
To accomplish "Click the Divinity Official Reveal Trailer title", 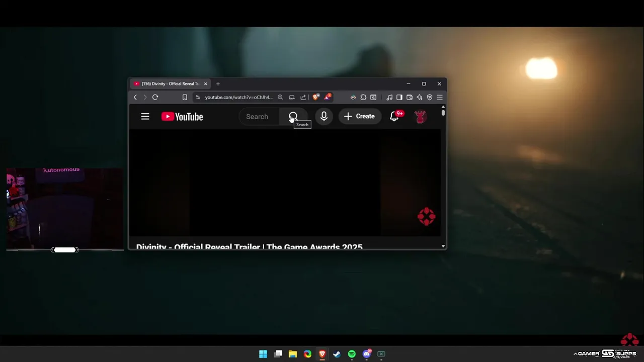I will click(249, 246).
